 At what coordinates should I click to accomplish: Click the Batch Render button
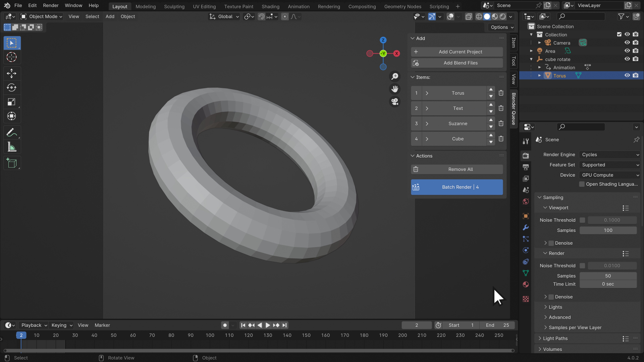tap(457, 187)
